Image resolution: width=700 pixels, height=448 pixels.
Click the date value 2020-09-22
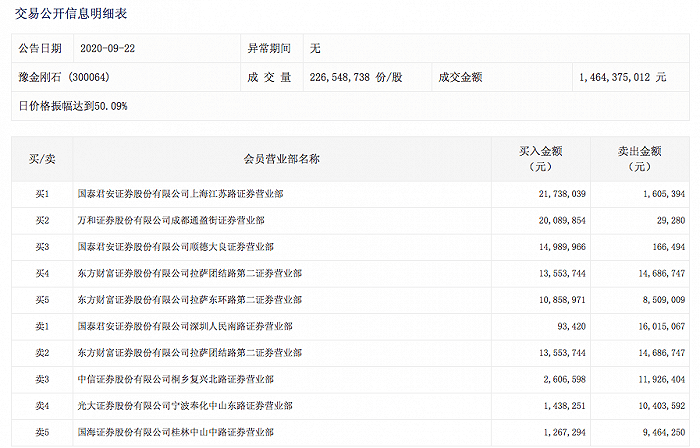pos(108,48)
